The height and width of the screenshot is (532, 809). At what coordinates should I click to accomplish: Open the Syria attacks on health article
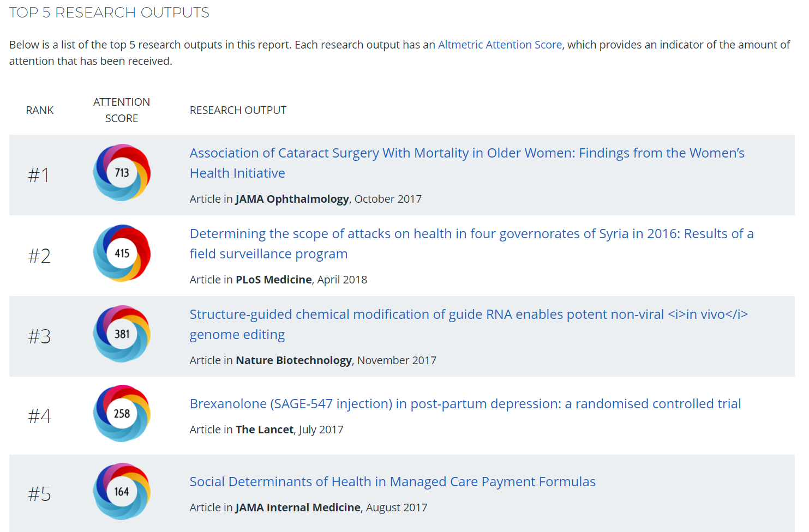click(x=471, y=234)
